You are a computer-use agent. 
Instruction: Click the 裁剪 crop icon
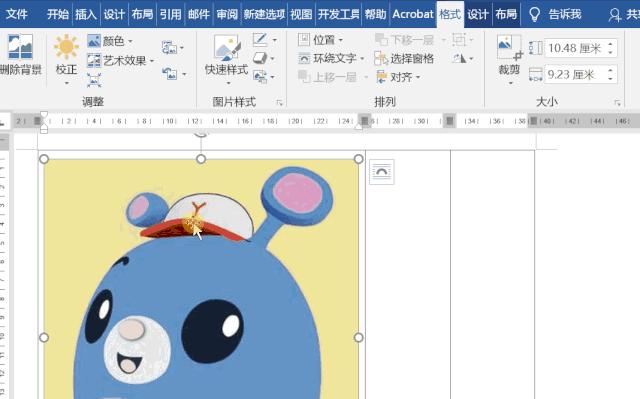click(509, 47)
